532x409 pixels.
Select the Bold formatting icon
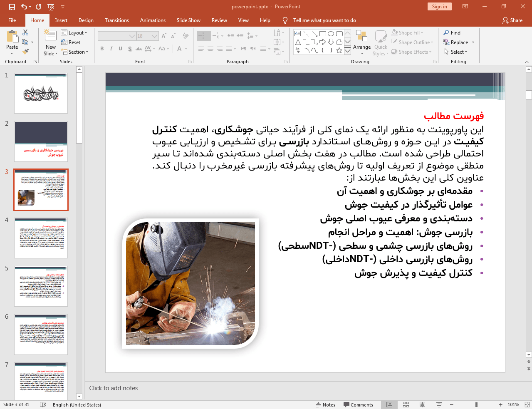(101, 49)
